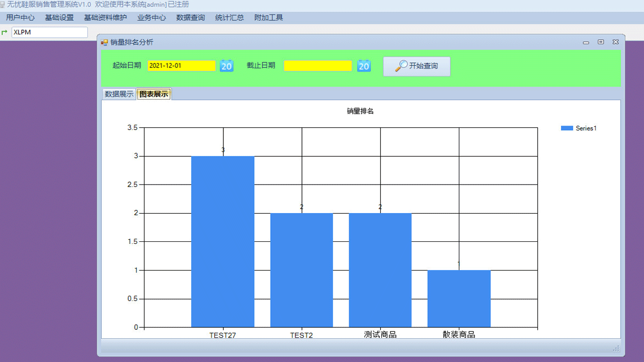Switch to the 数据展示 tab
This screenshot has width=644, height=362.
[119, 94]
